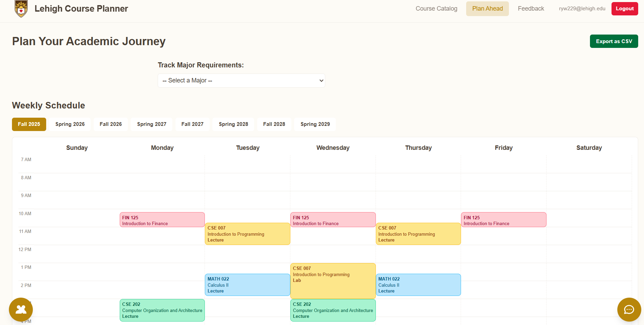Select Plan Ahead in the navigation
The height and width of the screenshot is (325, 644).
click(487, 8)
